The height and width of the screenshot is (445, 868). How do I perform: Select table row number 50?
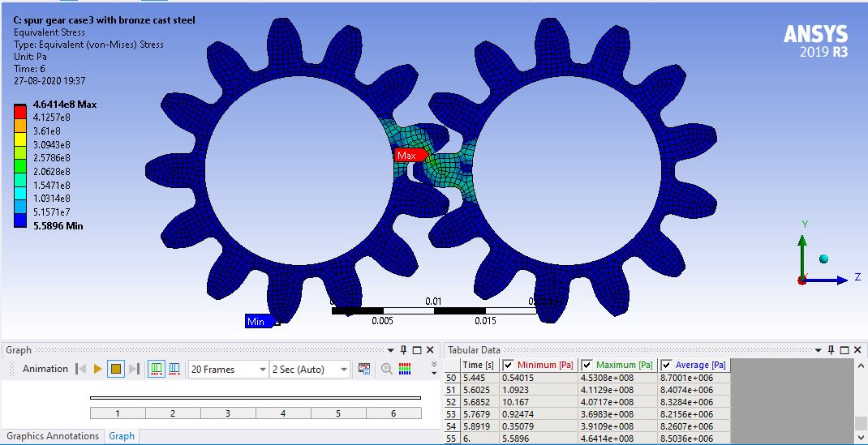[453, 378]
